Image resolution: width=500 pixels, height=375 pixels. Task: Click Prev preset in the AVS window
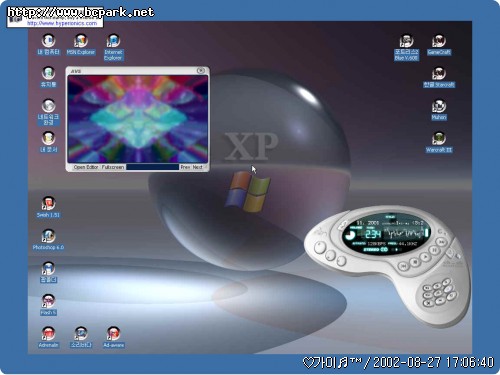(185, 167)
